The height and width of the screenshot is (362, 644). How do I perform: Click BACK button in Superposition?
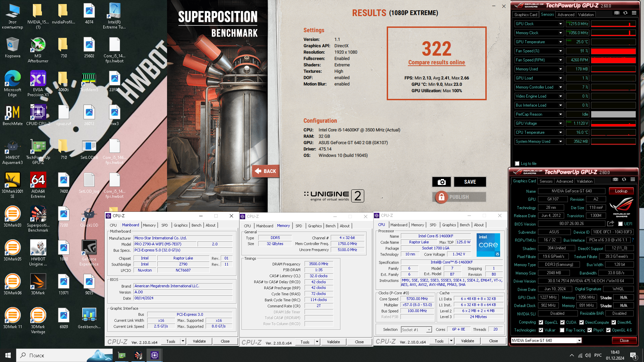coord(265,171)
